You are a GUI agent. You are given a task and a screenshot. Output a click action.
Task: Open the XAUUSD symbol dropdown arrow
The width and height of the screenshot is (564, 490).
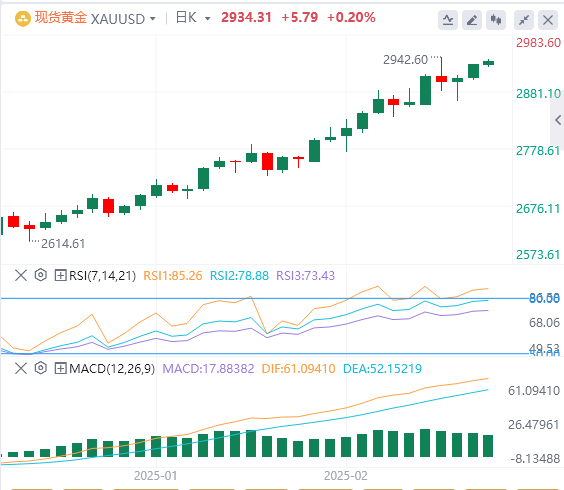pyautogui.click(x=153, y=19)
